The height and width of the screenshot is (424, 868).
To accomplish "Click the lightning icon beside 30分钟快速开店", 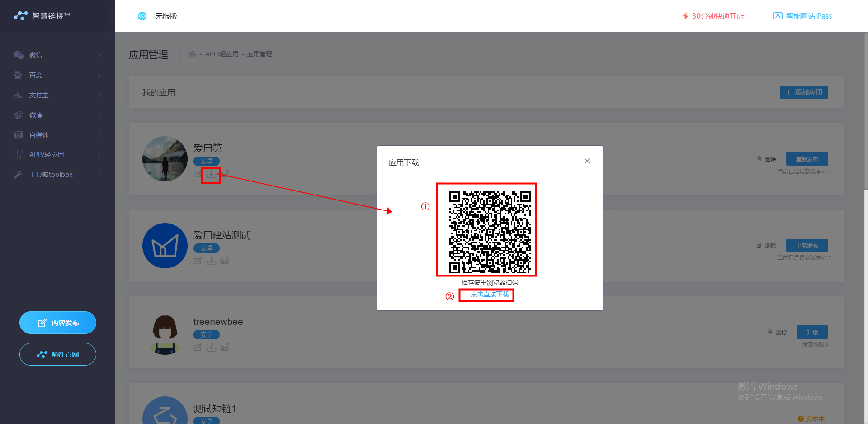I will click(685, 16).
